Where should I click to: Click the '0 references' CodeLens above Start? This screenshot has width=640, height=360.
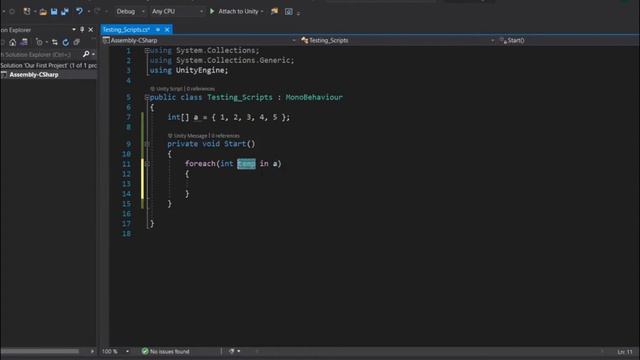point(225,136)
